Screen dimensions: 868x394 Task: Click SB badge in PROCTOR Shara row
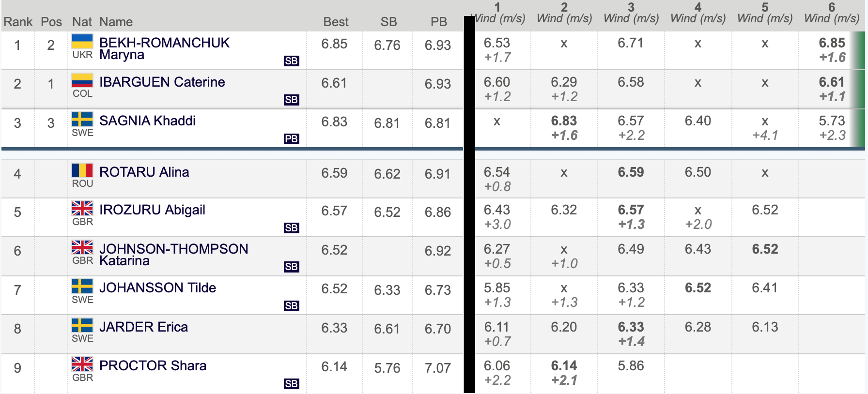[x=291, y=384]
